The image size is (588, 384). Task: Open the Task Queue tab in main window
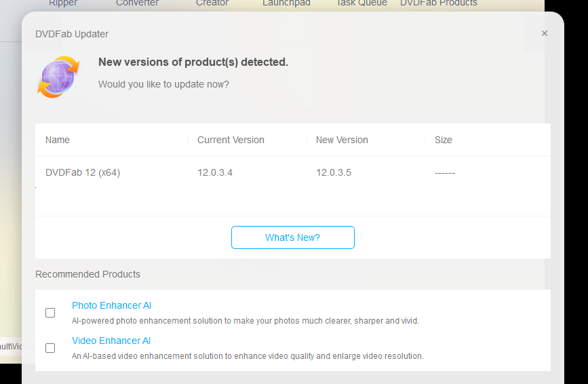pos(361,3)
